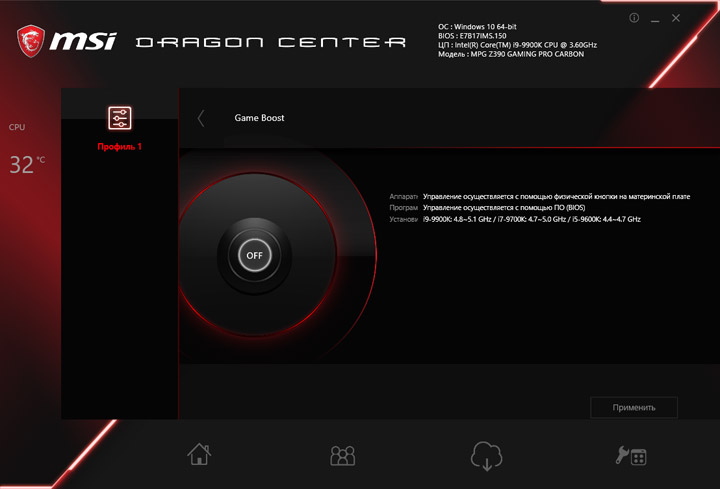Select the Профиль 1 settings icon
This screenshot has width=720, height=489.
[120, 118]
